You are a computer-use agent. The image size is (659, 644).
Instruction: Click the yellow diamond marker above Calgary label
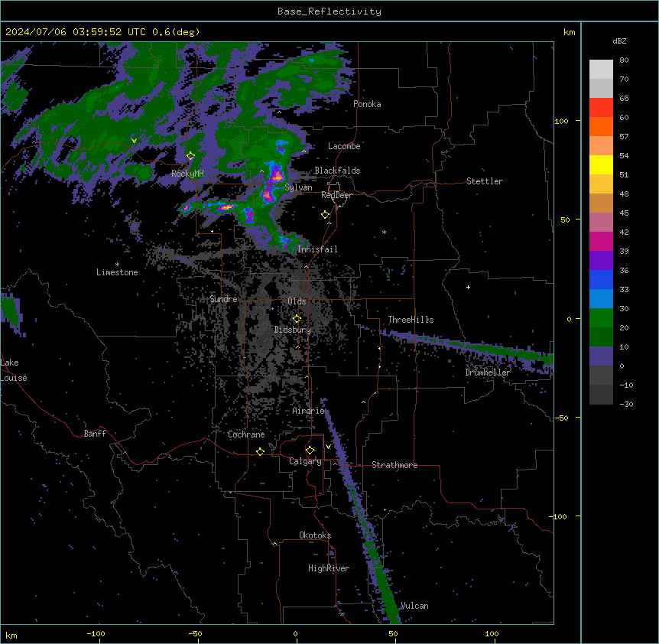pos(310,450)
